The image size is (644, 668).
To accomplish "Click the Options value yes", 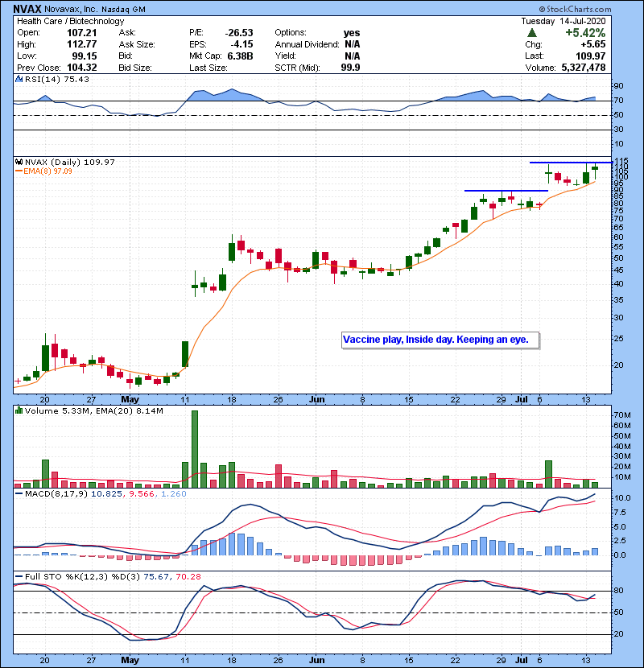I will click(352, 33).
